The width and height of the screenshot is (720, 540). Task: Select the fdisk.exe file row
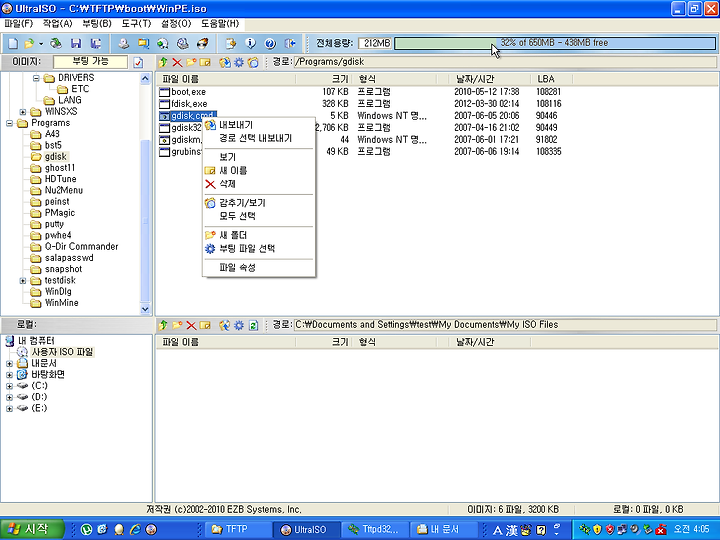click(189, 104)
